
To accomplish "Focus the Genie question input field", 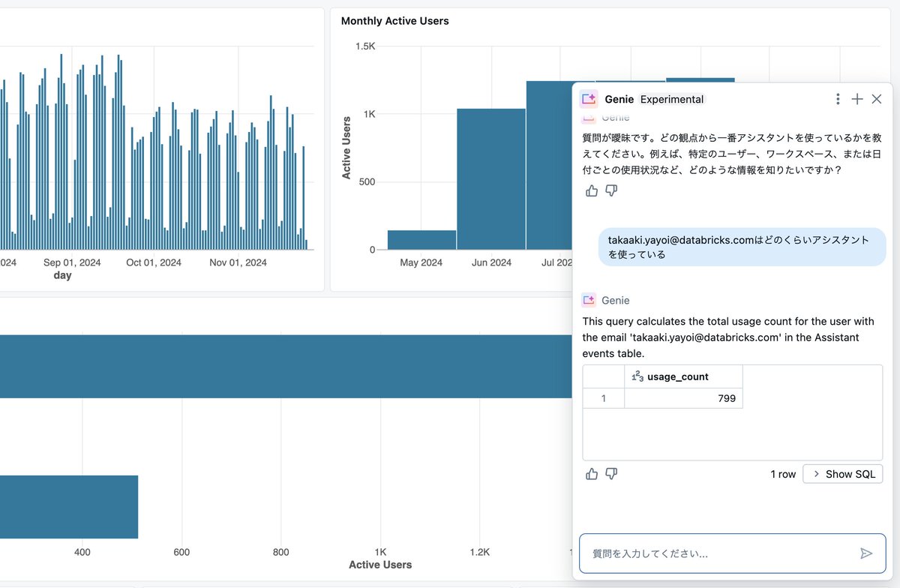I will tap(732, 553).
